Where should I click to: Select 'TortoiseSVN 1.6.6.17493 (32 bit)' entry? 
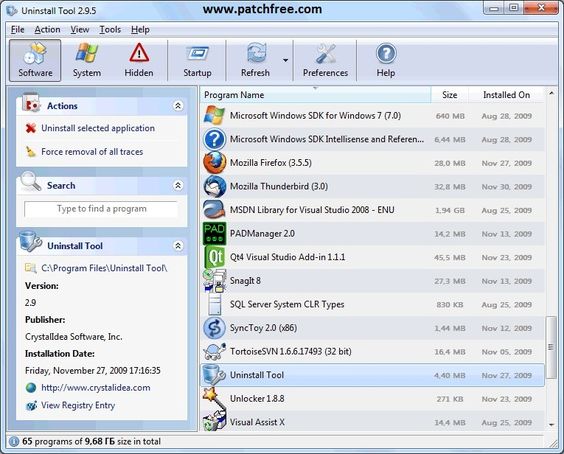pyautogui.click(x=291, y=351)
